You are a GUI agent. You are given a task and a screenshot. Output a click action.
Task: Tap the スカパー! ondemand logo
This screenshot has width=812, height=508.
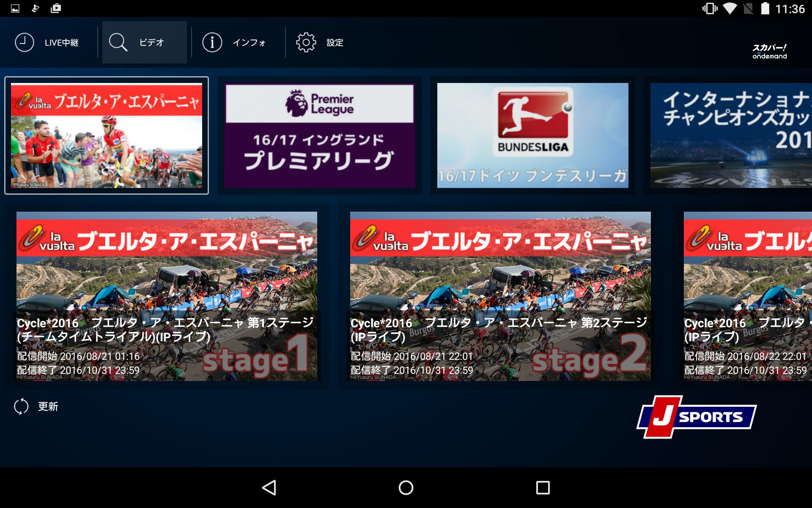pos(769,51)
